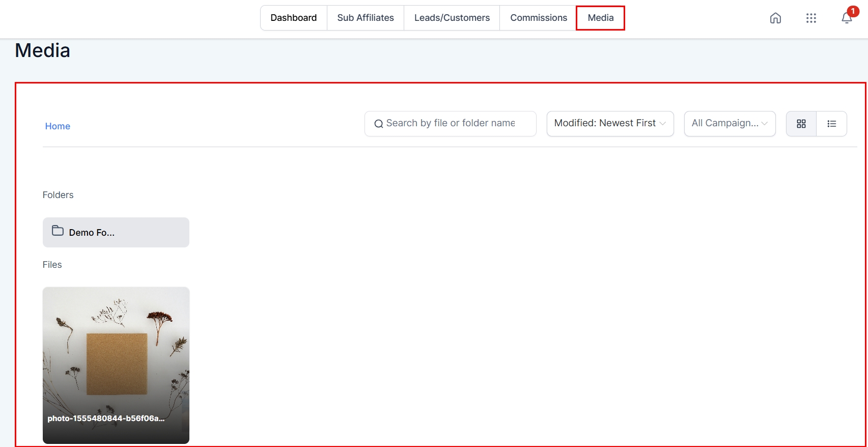Click the home icon in the top bar
The width and height of the screenshot is (868, 447).
pos(775,18)
